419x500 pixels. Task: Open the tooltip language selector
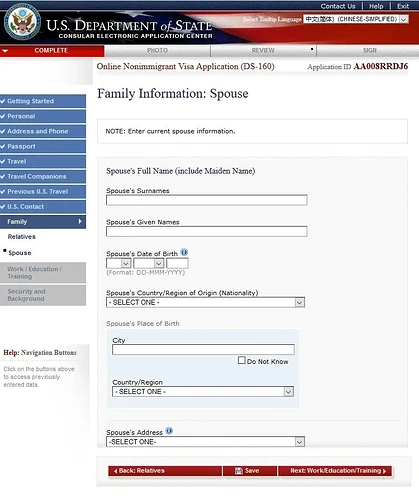356,19
